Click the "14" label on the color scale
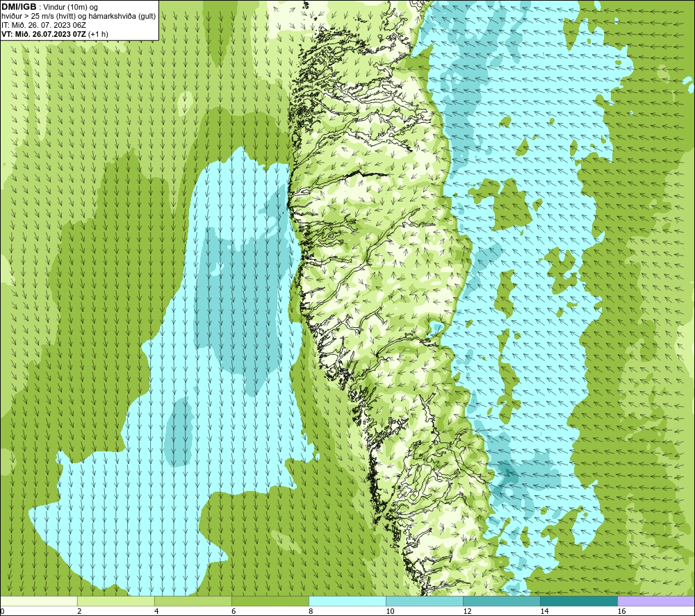Image resolution: width=695 pixels, height=616 pixels. 544,612
